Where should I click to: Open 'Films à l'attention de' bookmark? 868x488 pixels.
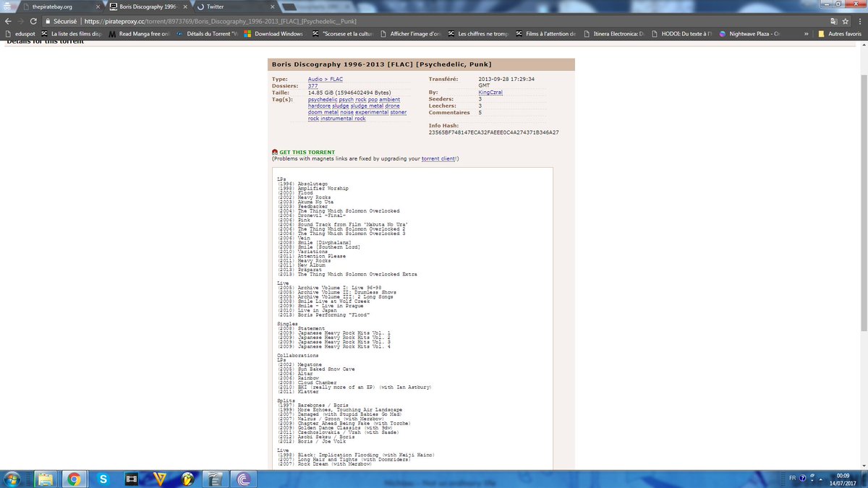click(546, 33)
